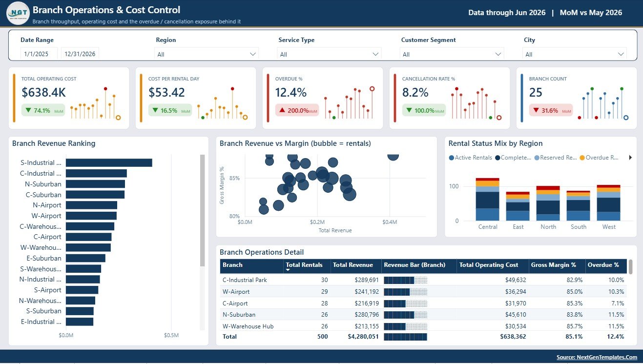Image resolution: width=643 pixels, height=364 pixels.
Task: Sort table by Total Revenue header
Action: (355, 265)
